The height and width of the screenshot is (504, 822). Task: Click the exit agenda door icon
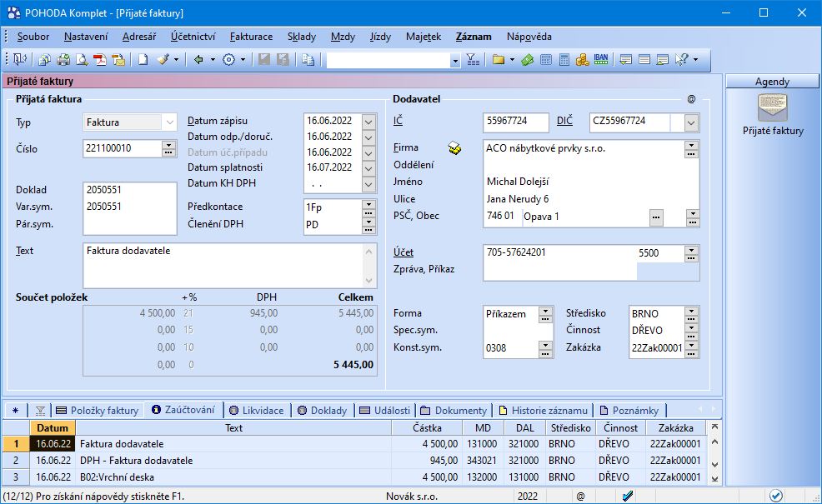click(20, 60)
